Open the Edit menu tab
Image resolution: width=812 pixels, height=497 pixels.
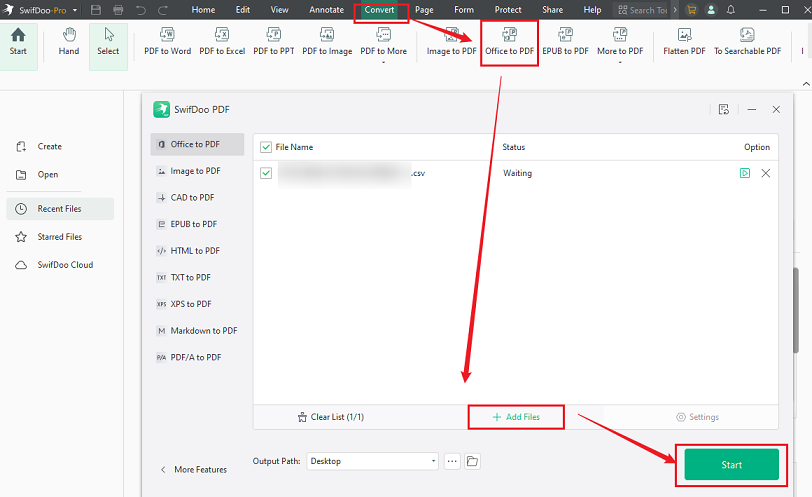242,10
